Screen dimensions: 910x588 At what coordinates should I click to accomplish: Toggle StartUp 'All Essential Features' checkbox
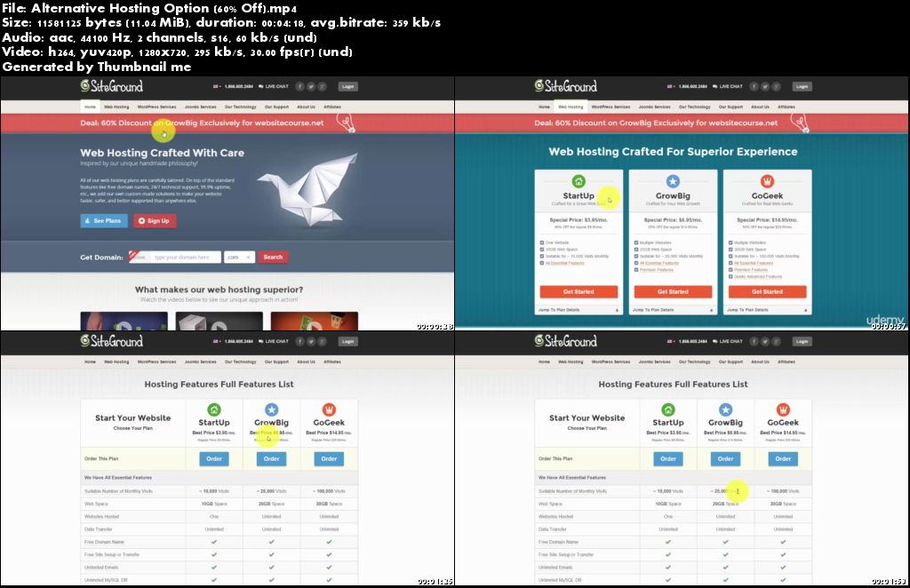click(542, 263)
